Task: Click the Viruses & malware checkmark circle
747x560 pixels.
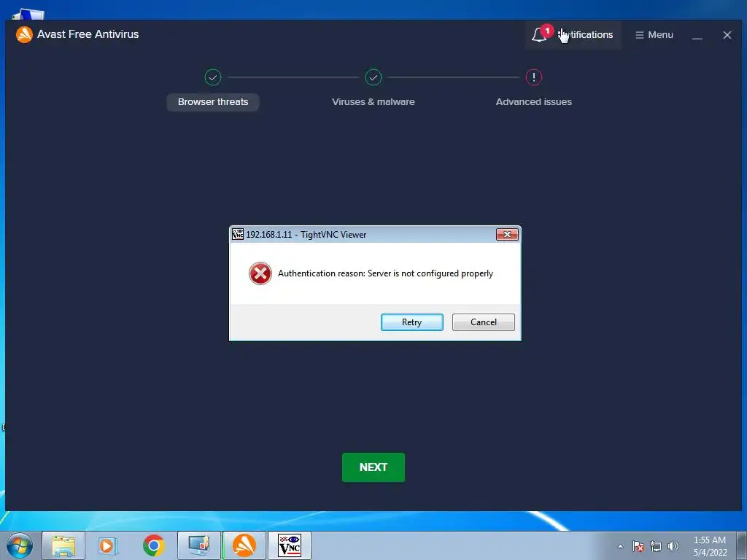Action: (x=373, y=77)
